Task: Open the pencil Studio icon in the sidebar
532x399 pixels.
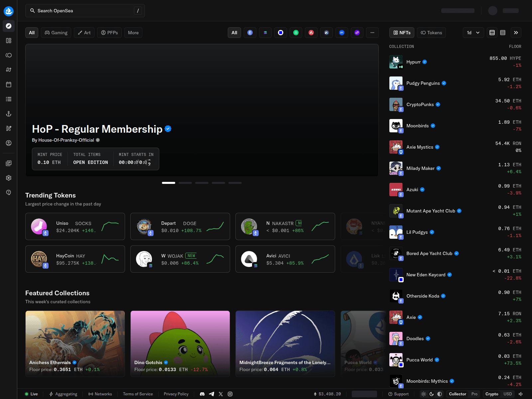Action: point(9,128)
